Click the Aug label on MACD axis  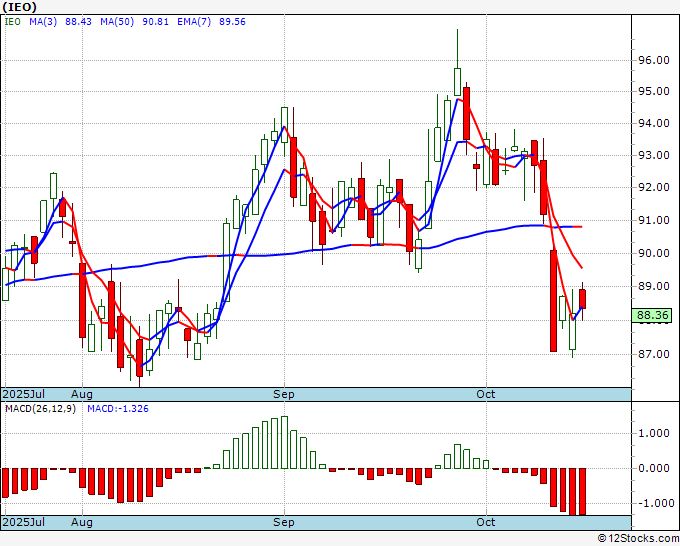(82, 522)
